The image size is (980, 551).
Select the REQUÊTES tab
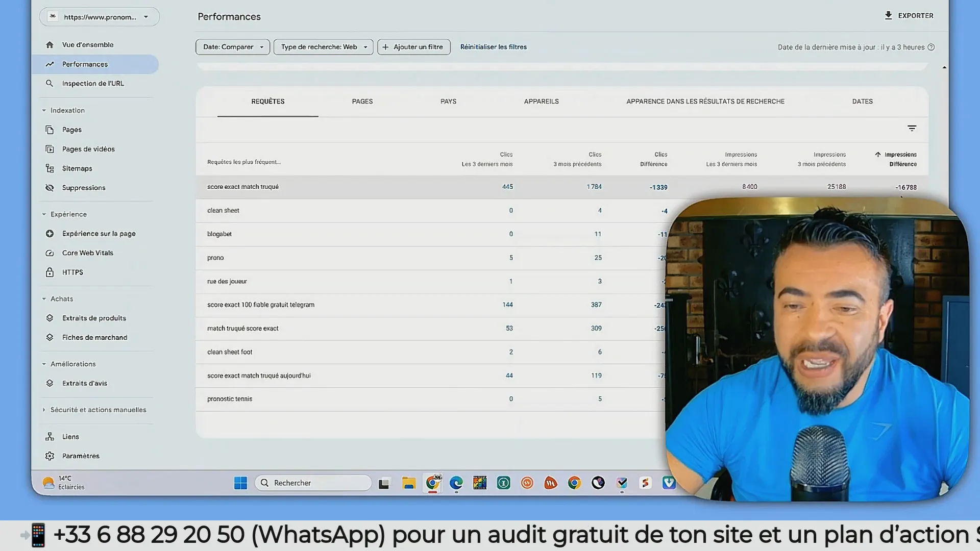(x=268, y=102)
